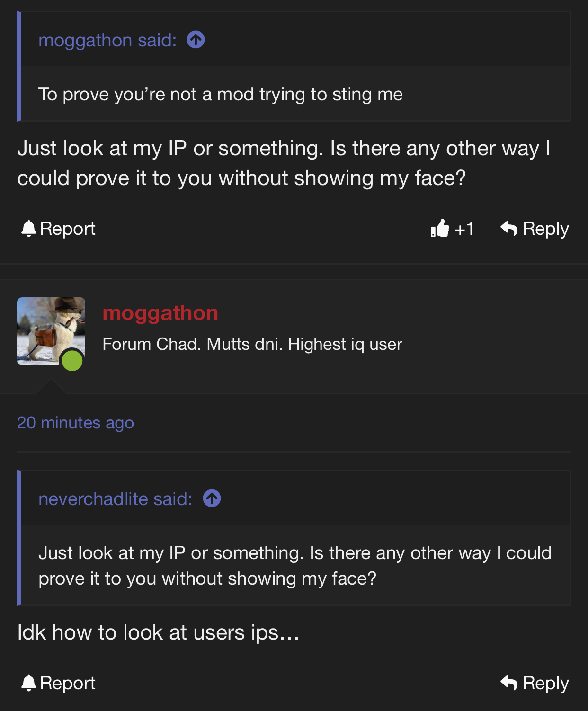Click the bell icon on neverchadlite's post
The image size is (588, 711).
29,229
